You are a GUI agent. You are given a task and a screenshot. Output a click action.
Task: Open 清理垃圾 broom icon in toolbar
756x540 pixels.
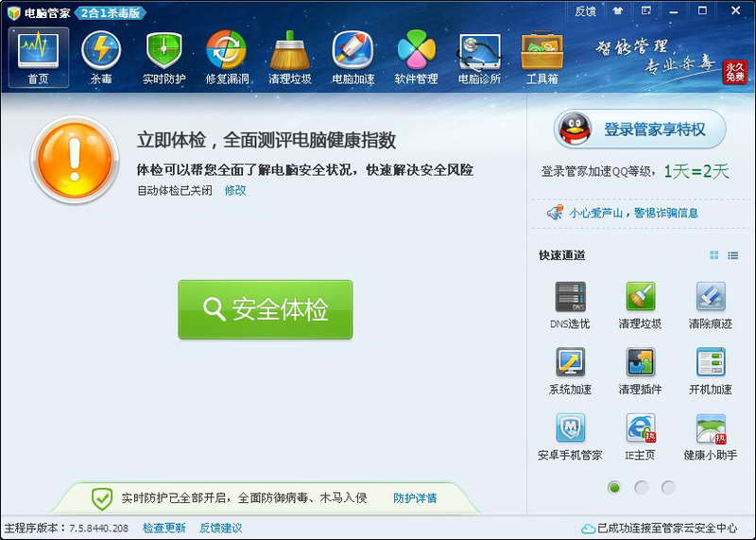tap(290, 58)
